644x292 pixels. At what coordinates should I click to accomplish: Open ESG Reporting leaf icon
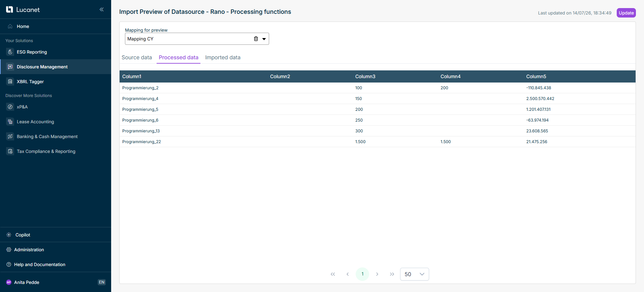tap(10, 52)
